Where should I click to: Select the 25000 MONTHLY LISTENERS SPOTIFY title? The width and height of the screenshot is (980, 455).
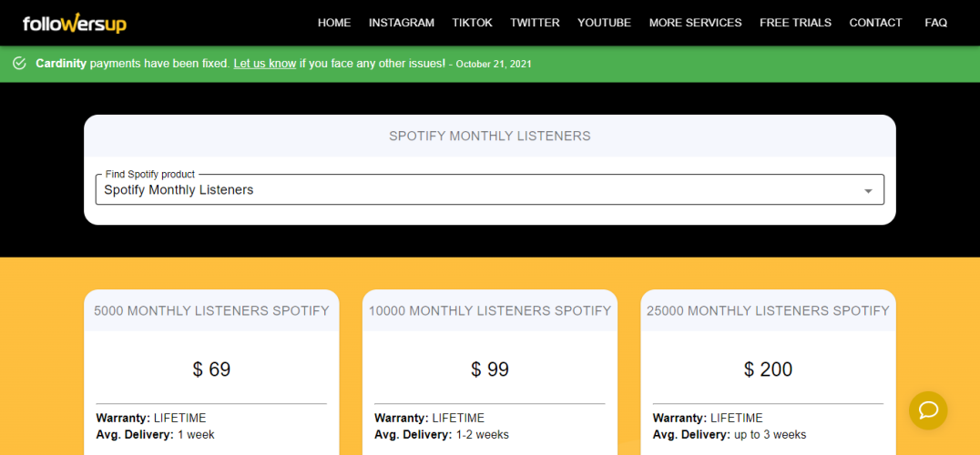coord(768,310)
